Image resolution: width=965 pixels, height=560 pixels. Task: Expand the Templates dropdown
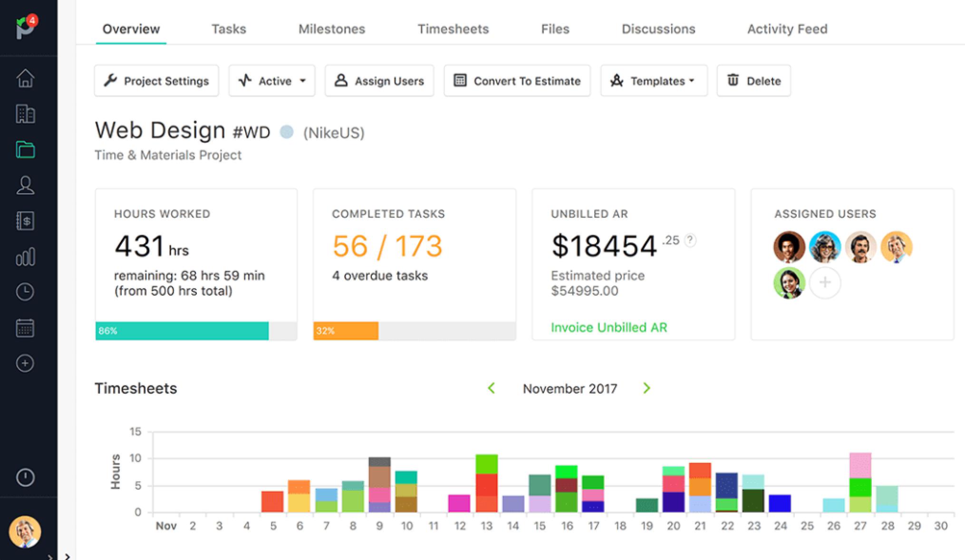coord(654,81)
